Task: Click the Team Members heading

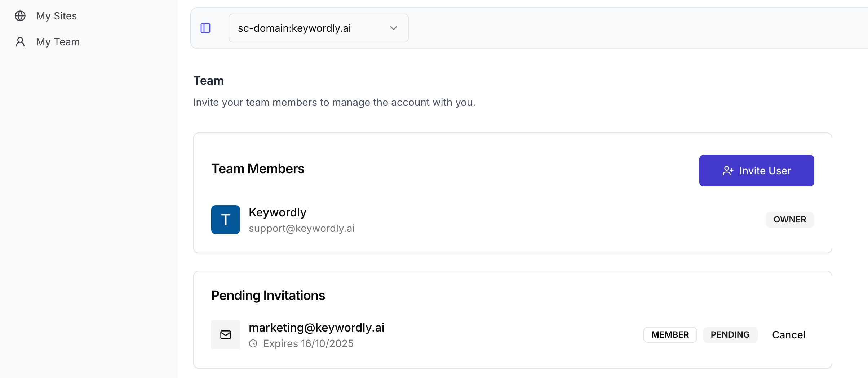Action: click(258, 169)
